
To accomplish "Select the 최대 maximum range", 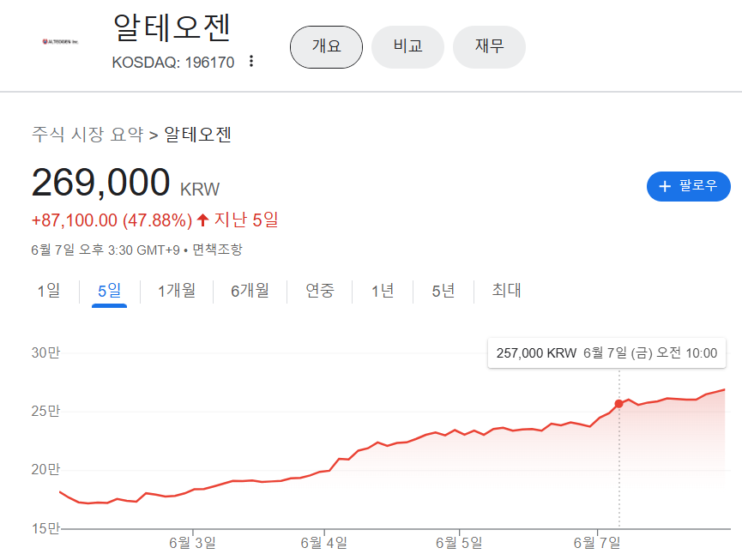I will (x=506, y=291).
